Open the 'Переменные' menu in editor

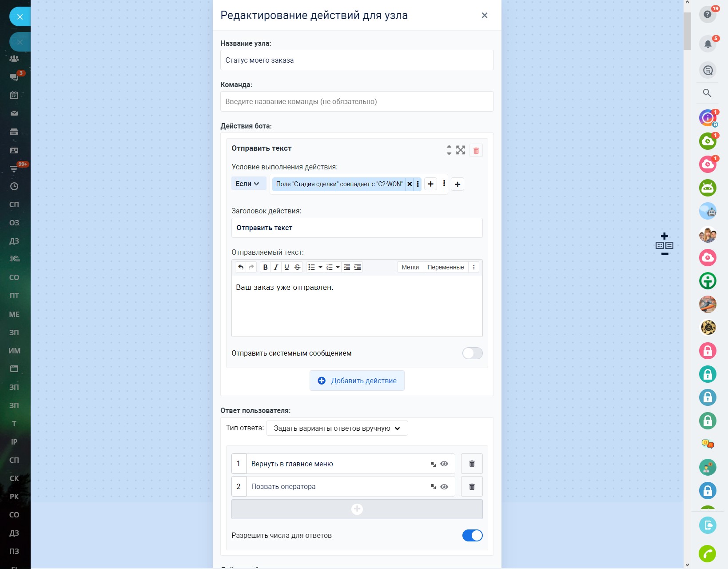tap(446, 267)
